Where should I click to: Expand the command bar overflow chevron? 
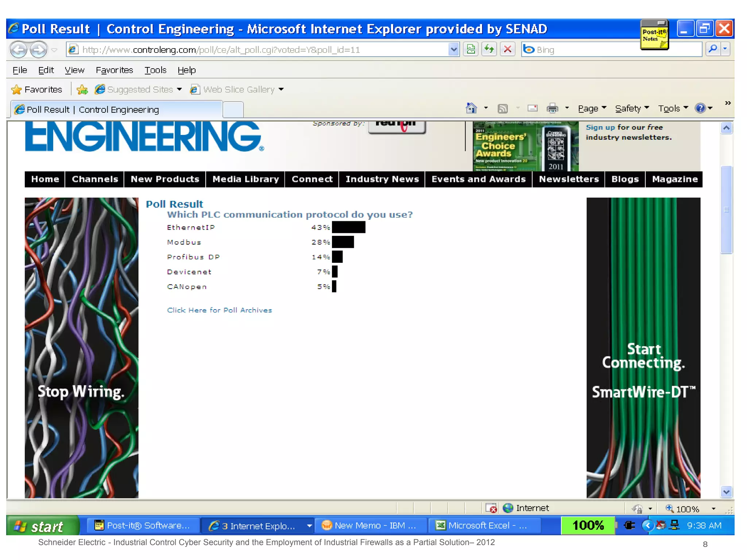[x=728, y=103]
